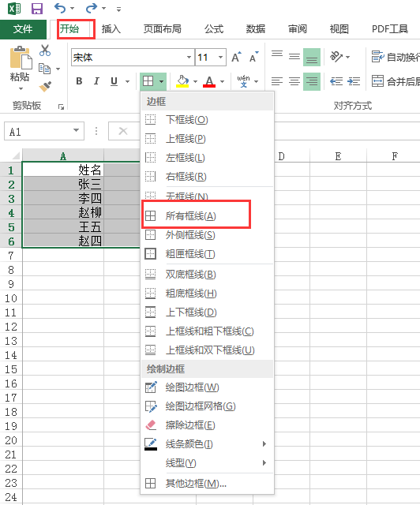Expand the quick access toolbar customize arrow
The height and width of the screenshot is (505, 420).
coord(119,9)
